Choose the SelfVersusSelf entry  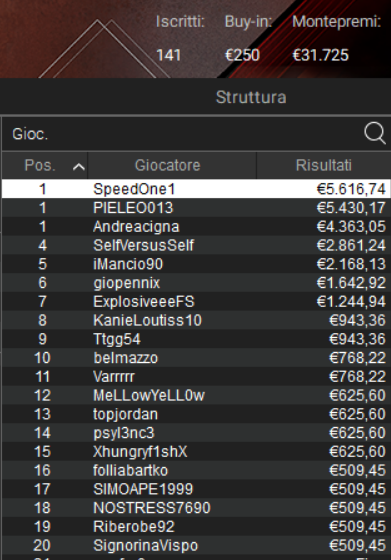[x=196, y=245]
